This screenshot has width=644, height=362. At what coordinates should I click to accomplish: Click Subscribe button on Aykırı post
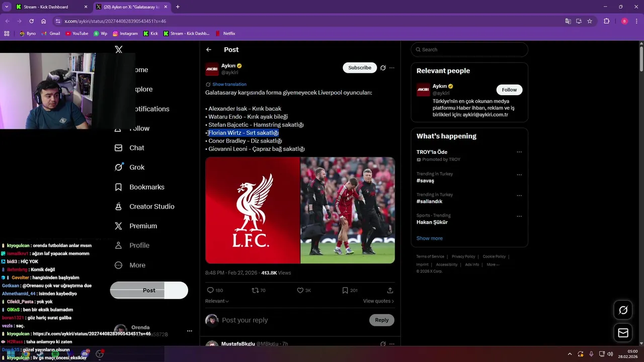pyautogui.click(x=360, y=68)
